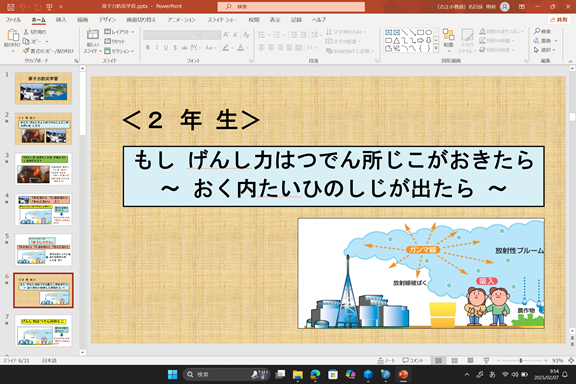Decrease font size with the small A icon

point(235,35)
